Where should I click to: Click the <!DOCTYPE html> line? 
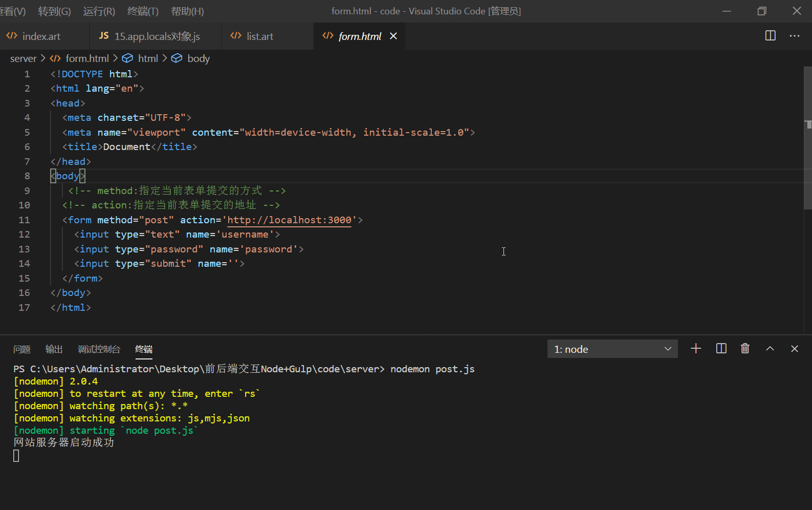coord(95,74)
